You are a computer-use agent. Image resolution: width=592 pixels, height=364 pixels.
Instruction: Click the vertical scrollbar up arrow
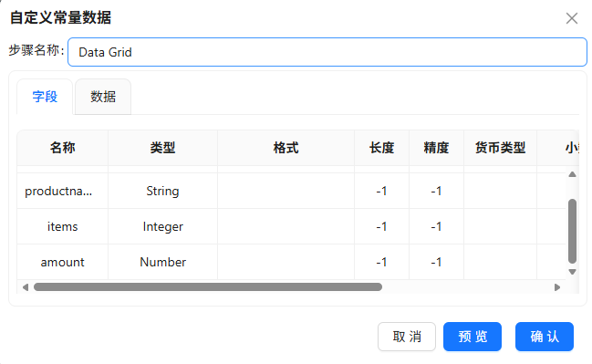[x=572, y=174]
